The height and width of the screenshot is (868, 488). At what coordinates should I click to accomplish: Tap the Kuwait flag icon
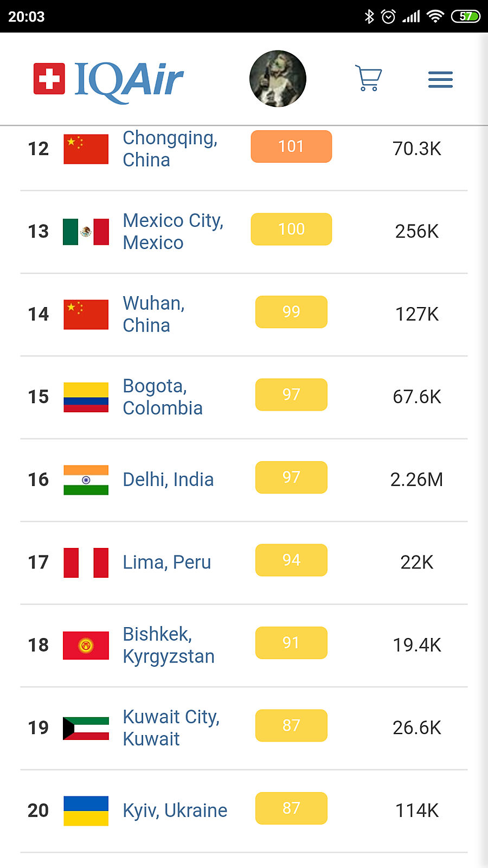[86, 728]
